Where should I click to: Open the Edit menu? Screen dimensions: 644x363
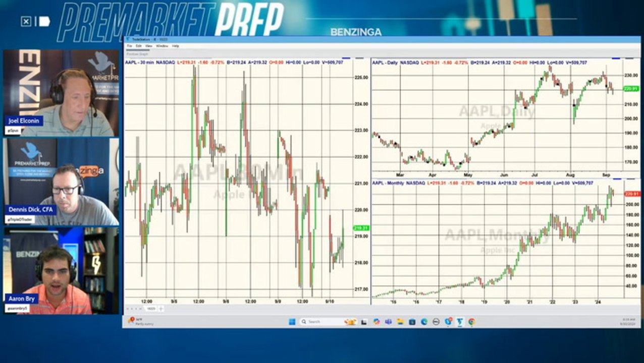click(x=138, y=46)
